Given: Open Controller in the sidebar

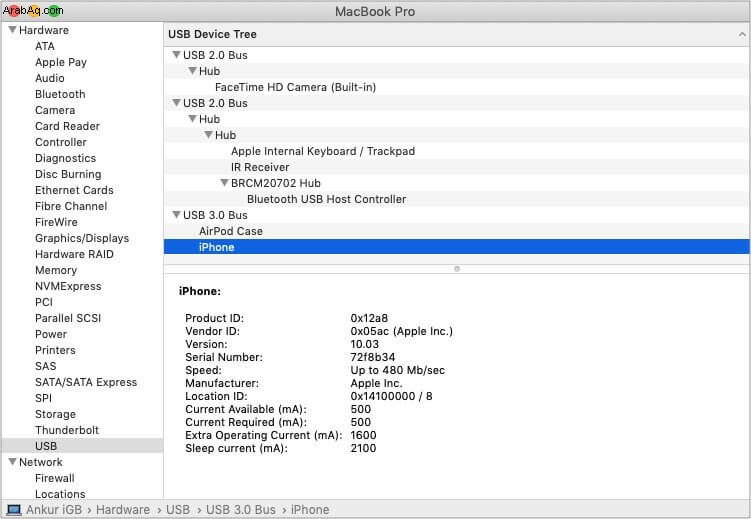Looking at the screenshot, I should pos(61,142).
